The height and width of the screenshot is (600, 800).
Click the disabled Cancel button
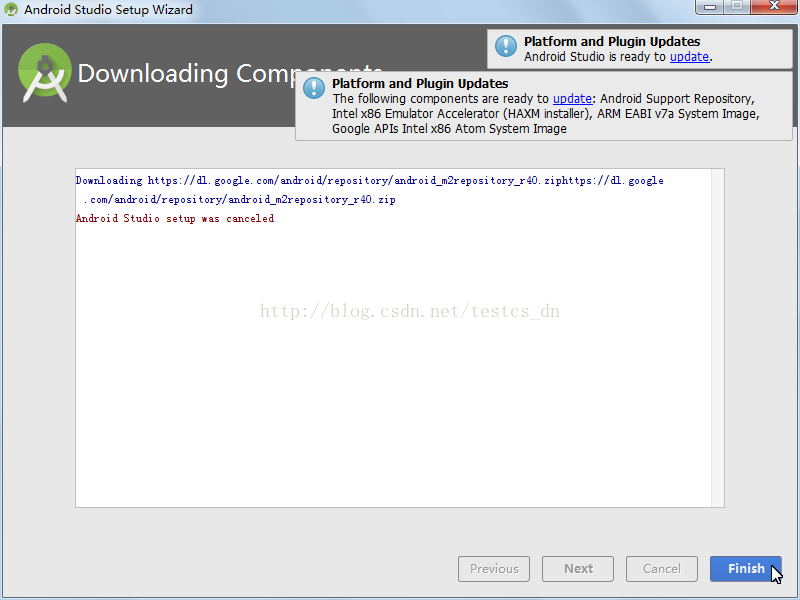661,568
